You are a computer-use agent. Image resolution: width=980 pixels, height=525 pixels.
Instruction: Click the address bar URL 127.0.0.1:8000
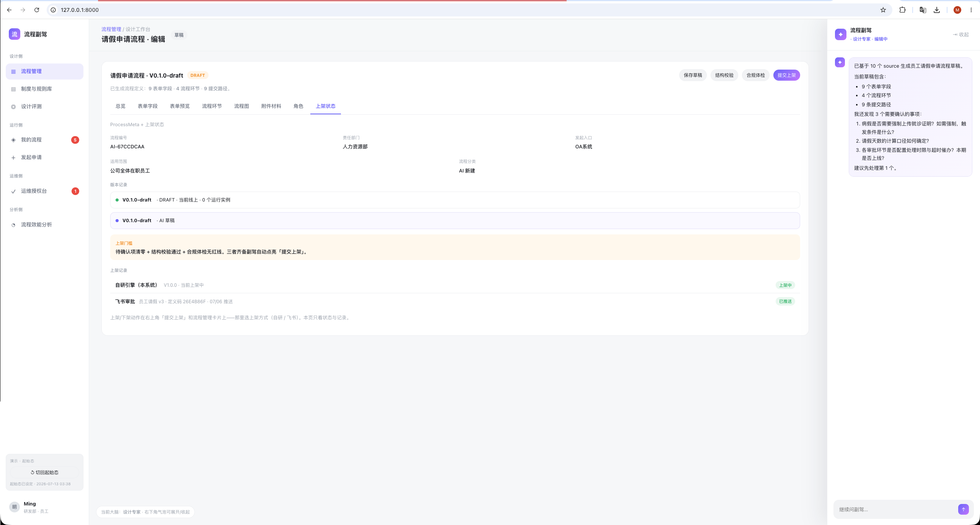[x=80, y=10]
